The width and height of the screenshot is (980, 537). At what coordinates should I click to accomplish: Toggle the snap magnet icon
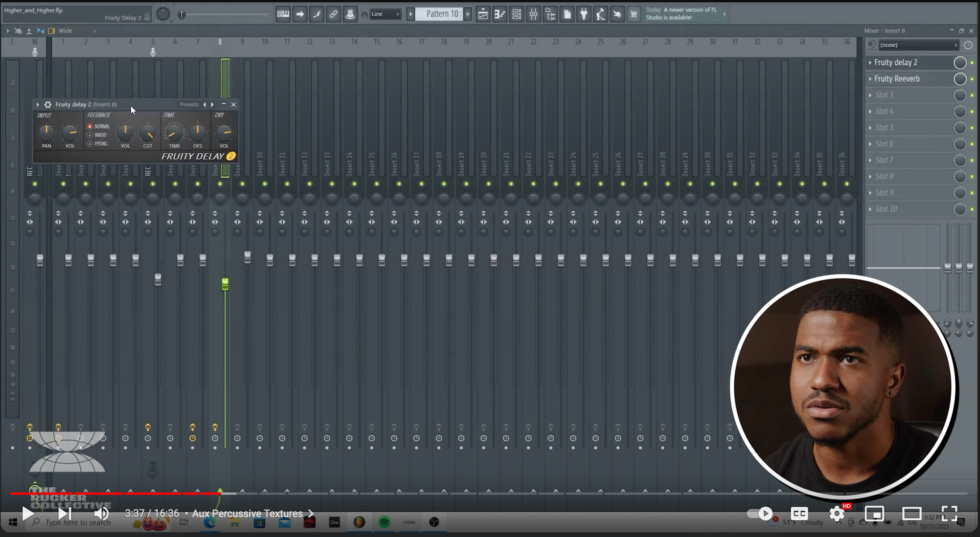point(363,14)
